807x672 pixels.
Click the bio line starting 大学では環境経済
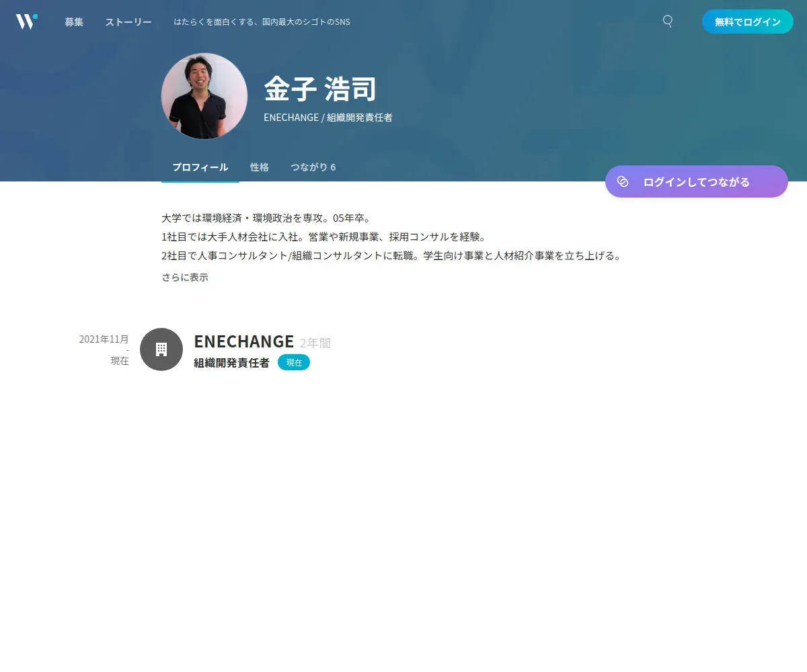point(266,218)
